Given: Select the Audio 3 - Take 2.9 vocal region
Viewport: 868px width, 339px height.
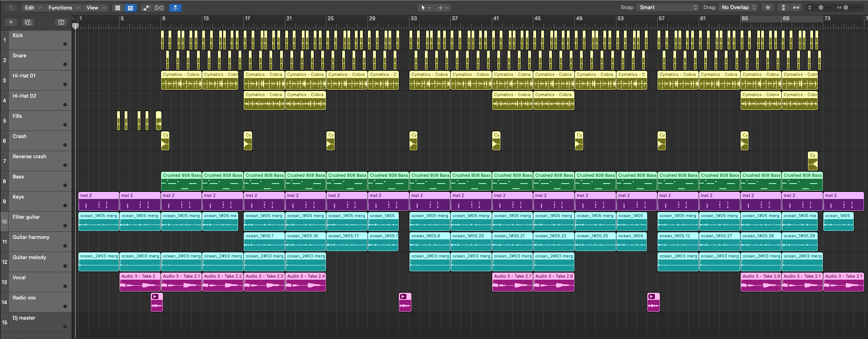Looking at the screenshot, I should pos(761,282).
